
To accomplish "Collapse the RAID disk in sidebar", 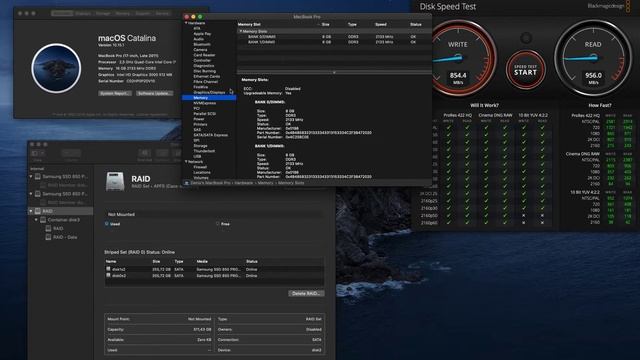I will click(31, 211).
